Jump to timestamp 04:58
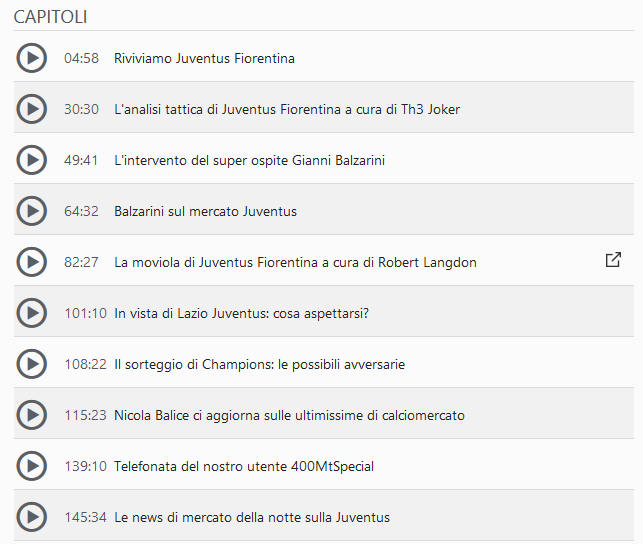 point(81,58)
